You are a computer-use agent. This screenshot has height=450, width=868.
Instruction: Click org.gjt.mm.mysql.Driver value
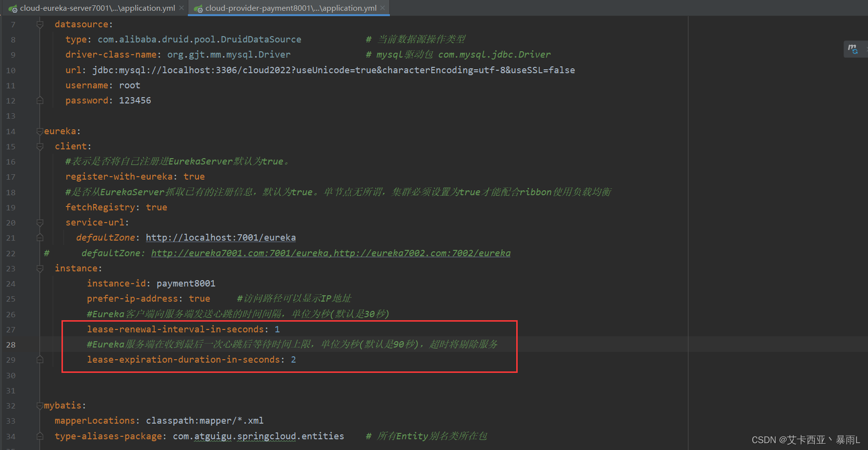coord(229,55)
